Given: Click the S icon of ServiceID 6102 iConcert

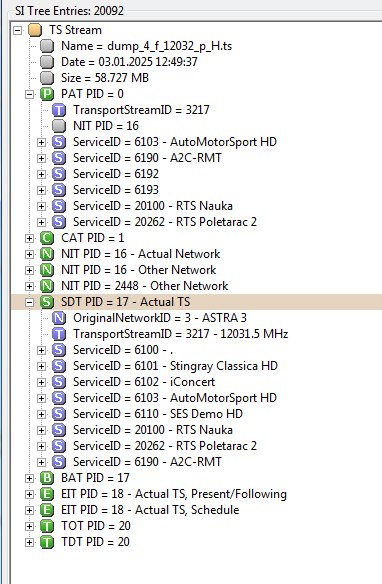Looking at the screenshot, I should 59,382.
